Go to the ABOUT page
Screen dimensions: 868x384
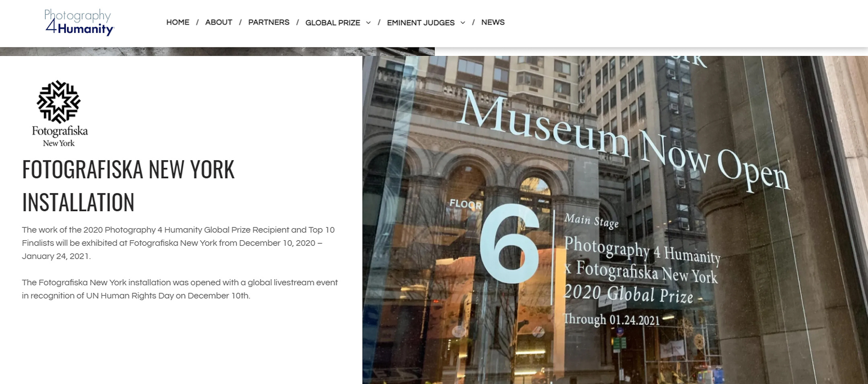[x=219, y=22]
